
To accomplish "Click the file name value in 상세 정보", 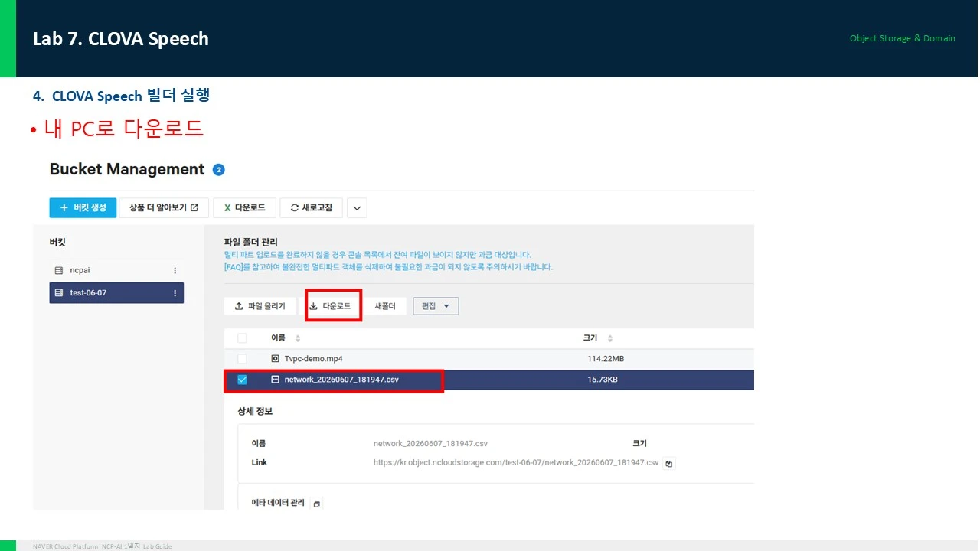I will (x=430, y=444).
